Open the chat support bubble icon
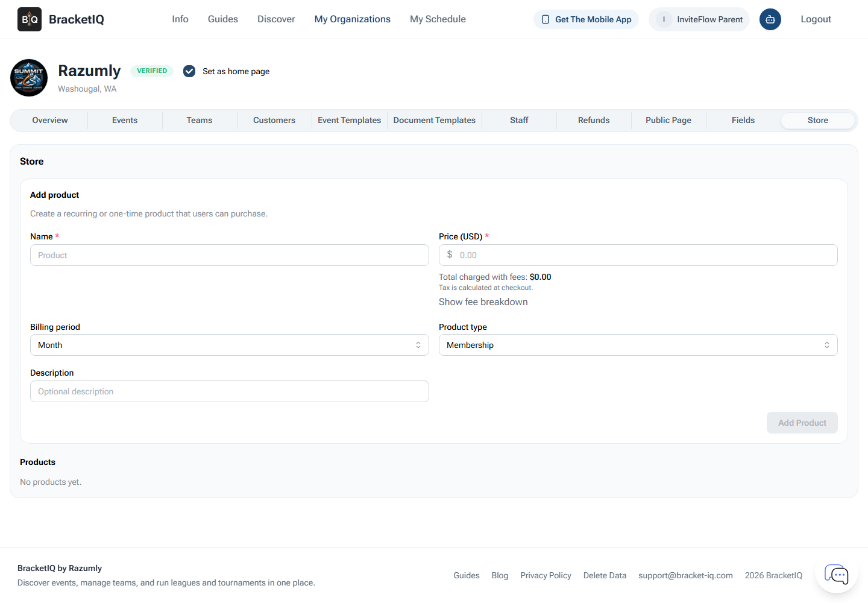The height and width of the screenshot is (603, 868). 837,575
